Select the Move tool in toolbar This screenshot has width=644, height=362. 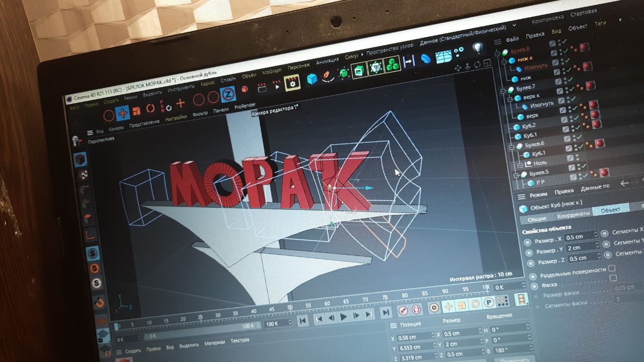point(123,113)
